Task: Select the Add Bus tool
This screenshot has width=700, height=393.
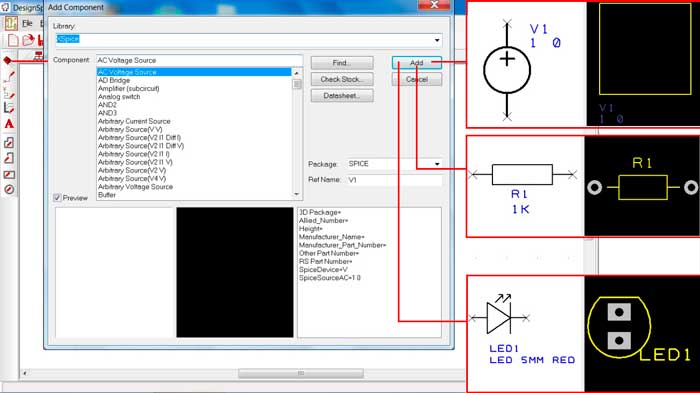Action: point(9,108)
